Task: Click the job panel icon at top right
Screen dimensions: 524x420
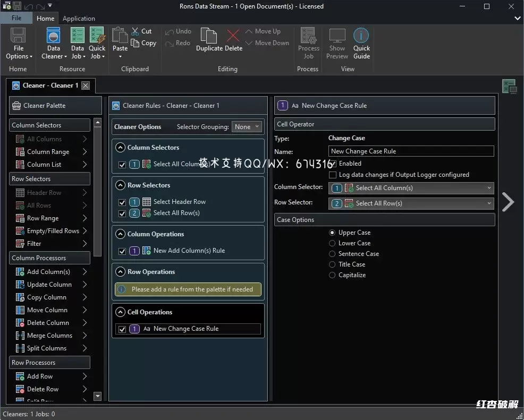Action: click(509, 86)
